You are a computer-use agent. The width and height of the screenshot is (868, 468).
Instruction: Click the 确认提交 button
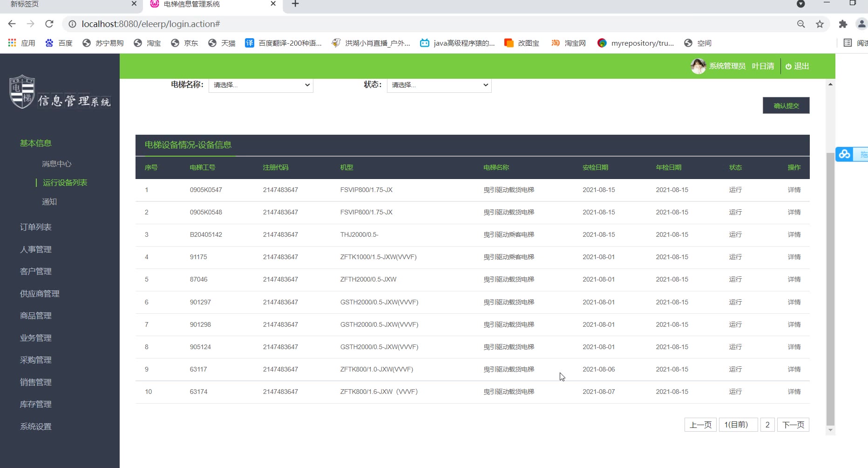pyautogui.click(x=786, y=105)
